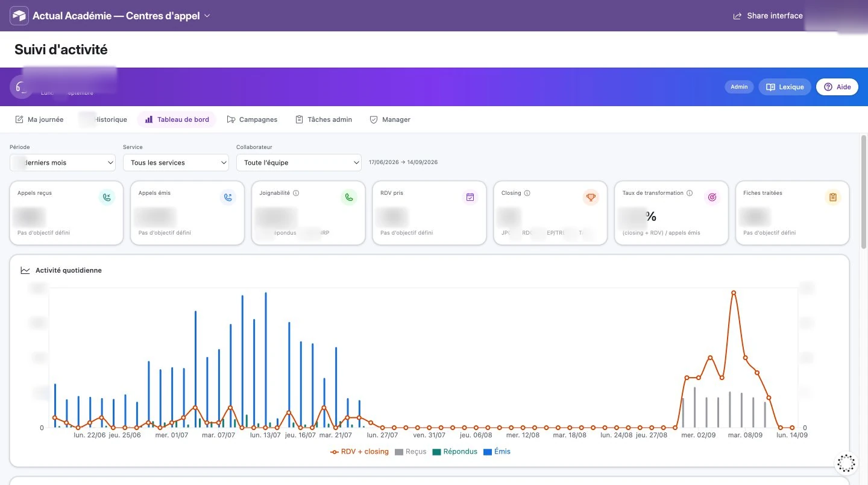Switch to the Ma journée tab

pyautogui.click(x=39, y=119)
